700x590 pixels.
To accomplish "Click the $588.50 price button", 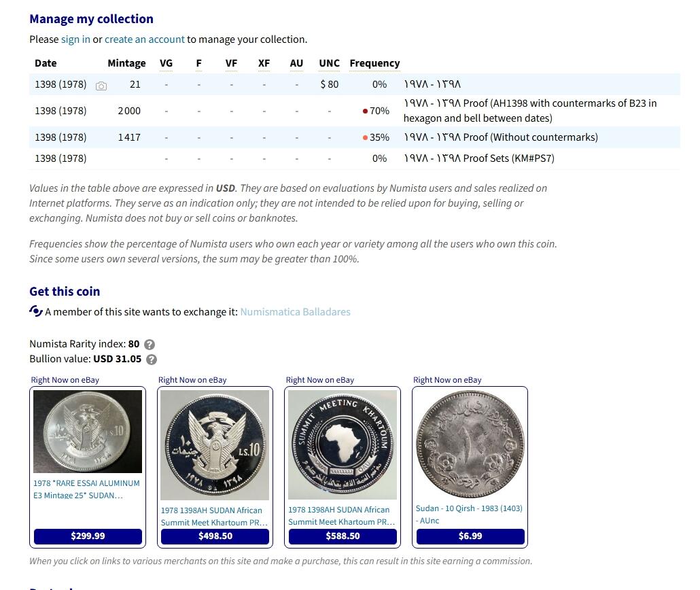I will [343, 536].
